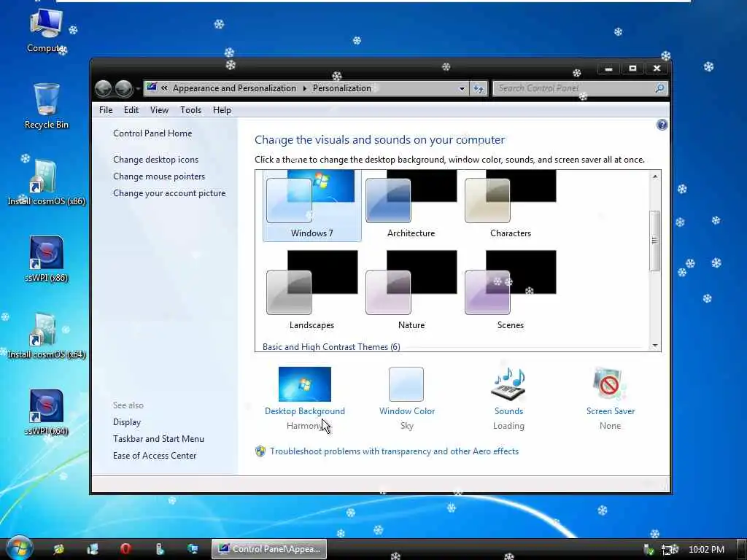Click quick launch icon left of Control Panel button
Screen dimensions: 747x560
[x=193, y=549]
